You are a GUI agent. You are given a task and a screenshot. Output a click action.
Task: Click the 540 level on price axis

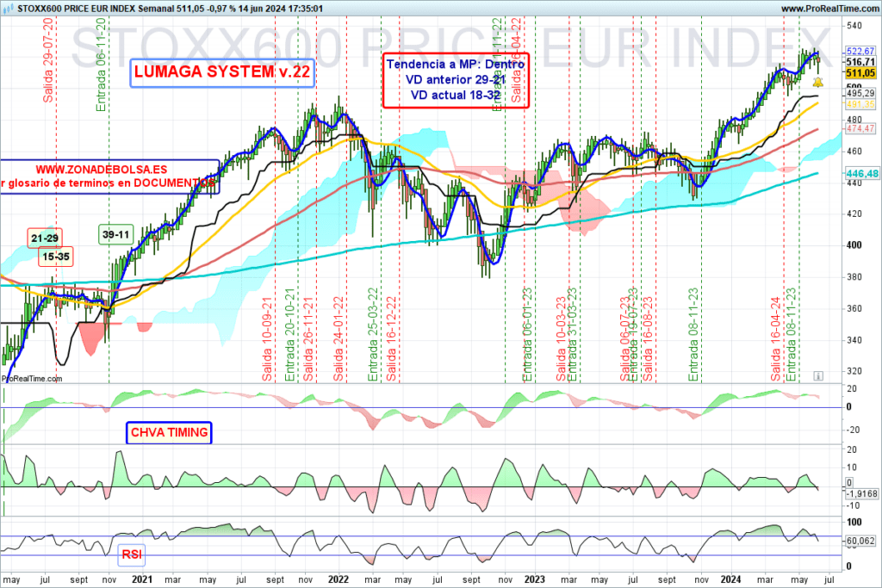(854, 26)
